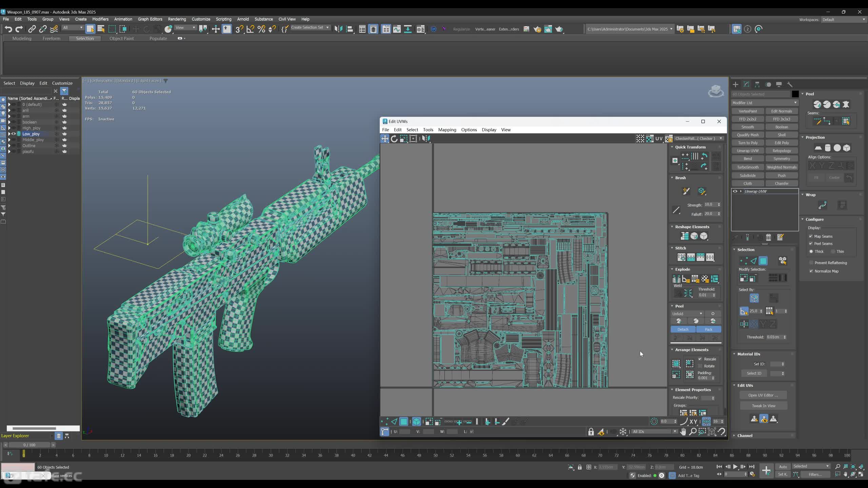Click the Weld icon beside Threshold
This screenshot has width=868, height=488.
pos(688,293)
